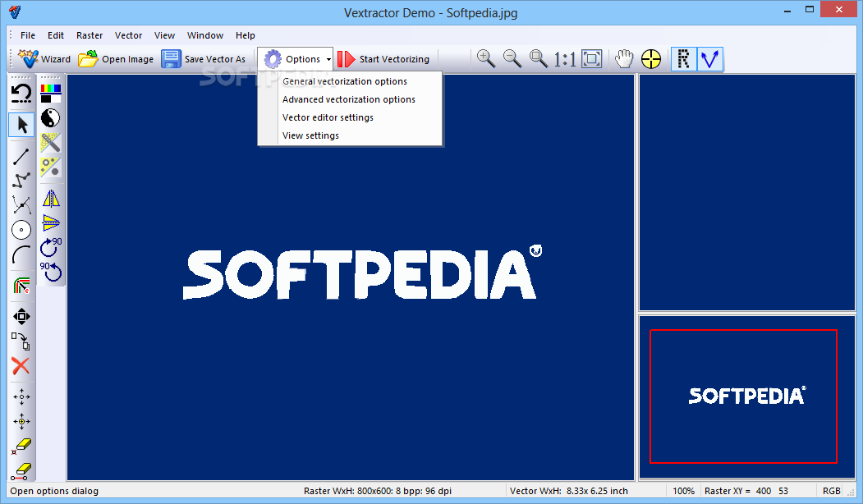Select the straight line drawing tool
Viewport: 863px width, 504px height.
tap(21, 157)
